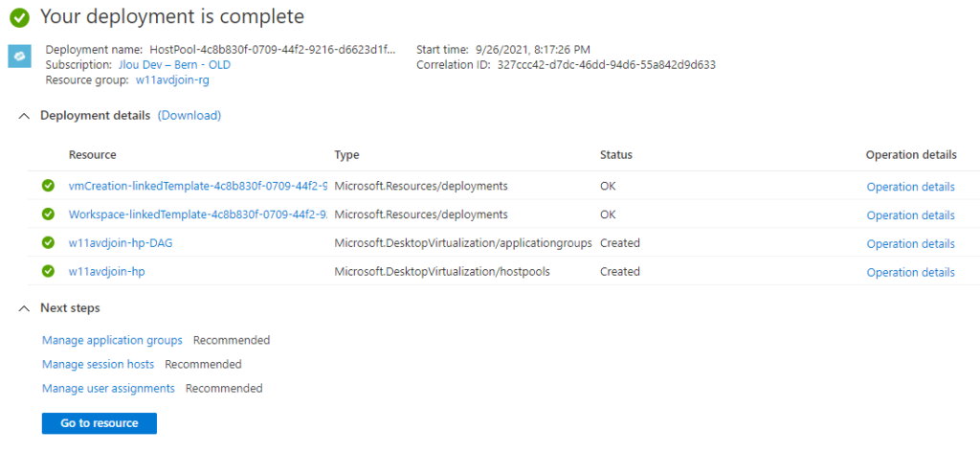The width and height of the screenshot is (980, 452).
Task: Click the Status column header
Action: [x=616, y=155]
